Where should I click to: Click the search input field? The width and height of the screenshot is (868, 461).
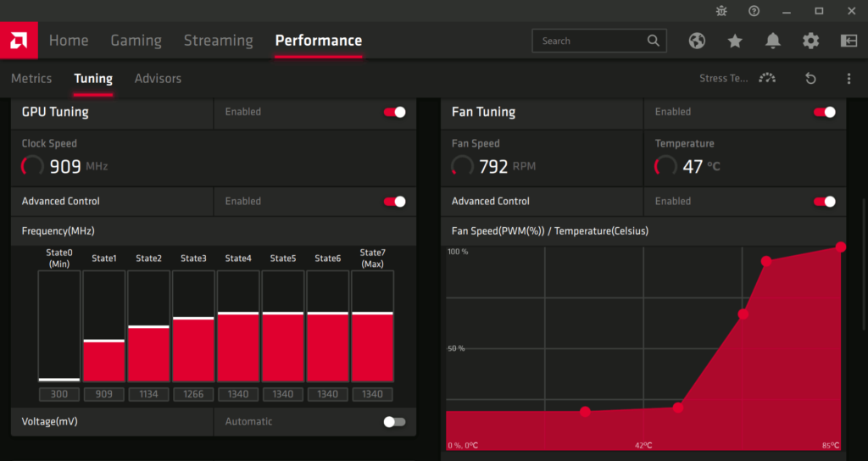[590, 41]
